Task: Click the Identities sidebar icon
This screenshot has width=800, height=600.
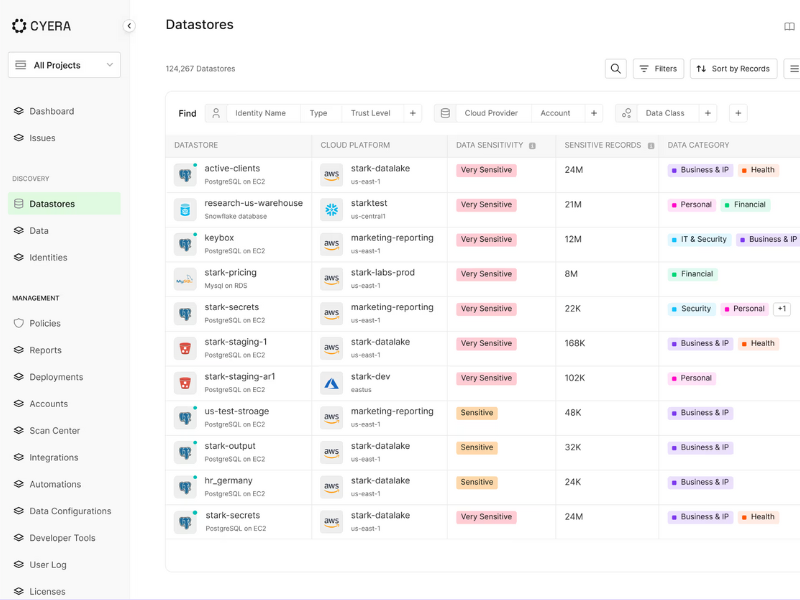Action: 21,257
